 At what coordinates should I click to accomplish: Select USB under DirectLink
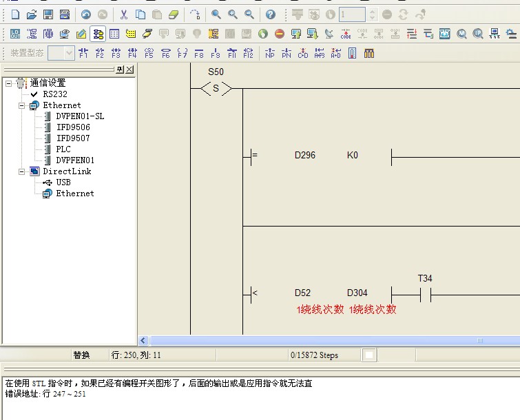[63, 182]
